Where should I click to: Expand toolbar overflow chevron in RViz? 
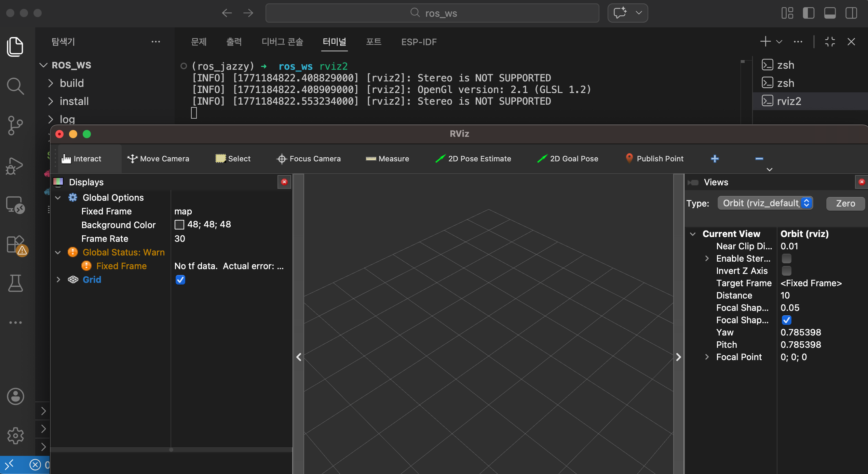[769, 170]
